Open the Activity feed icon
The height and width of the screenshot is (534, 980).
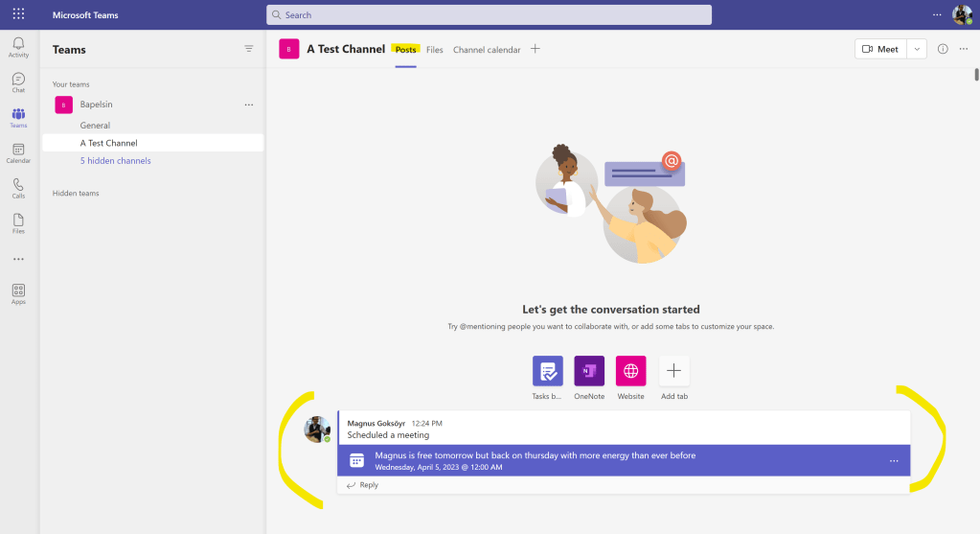point(18,47)
